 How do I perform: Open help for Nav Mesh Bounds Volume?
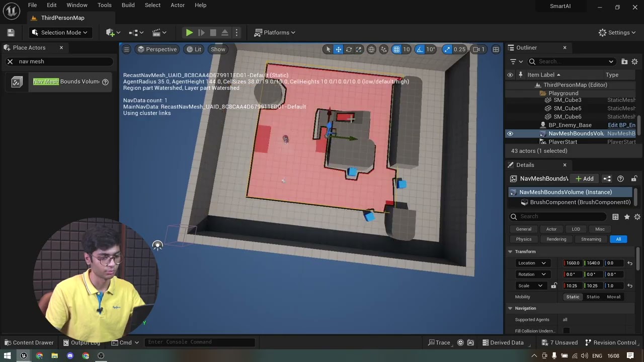click(x=105, y=81)
